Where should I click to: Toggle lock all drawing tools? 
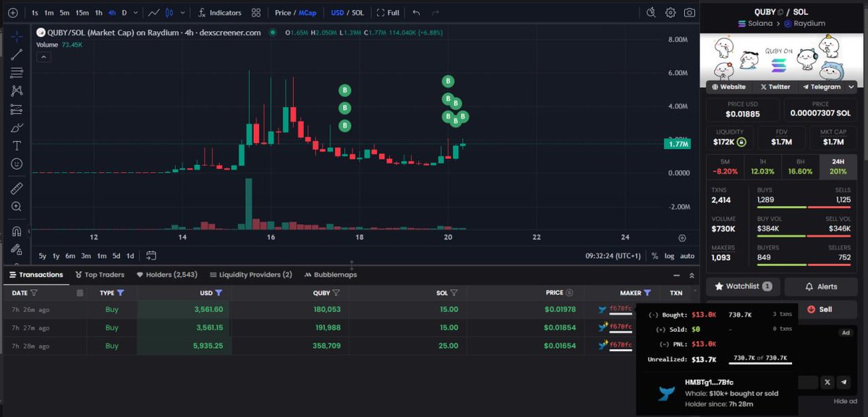click(17, 250)
